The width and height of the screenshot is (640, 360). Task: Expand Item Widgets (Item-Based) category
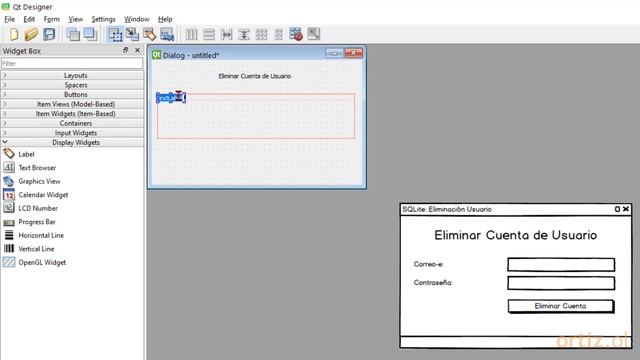[x=72, y=113]
